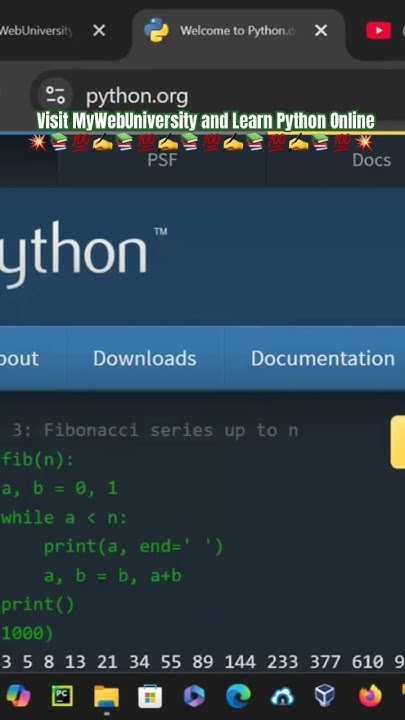Viewport: 405px width, 720px height.
Task: Click the 'Fibonacci series up to n' comment
Action: tap(171, 430)
